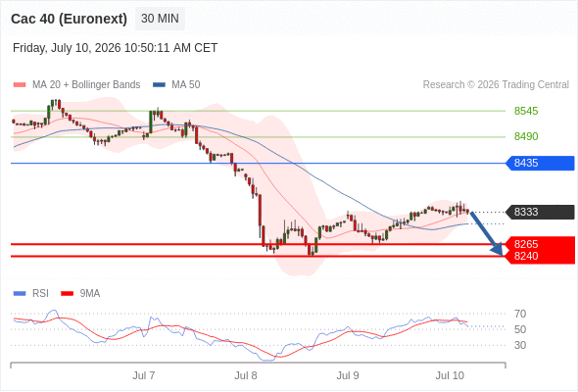The height and width of the screenshot is (392, 578).
Task: Click the blue downward forecast arrow
Action: pyautogui.click(x=487, y=233)
